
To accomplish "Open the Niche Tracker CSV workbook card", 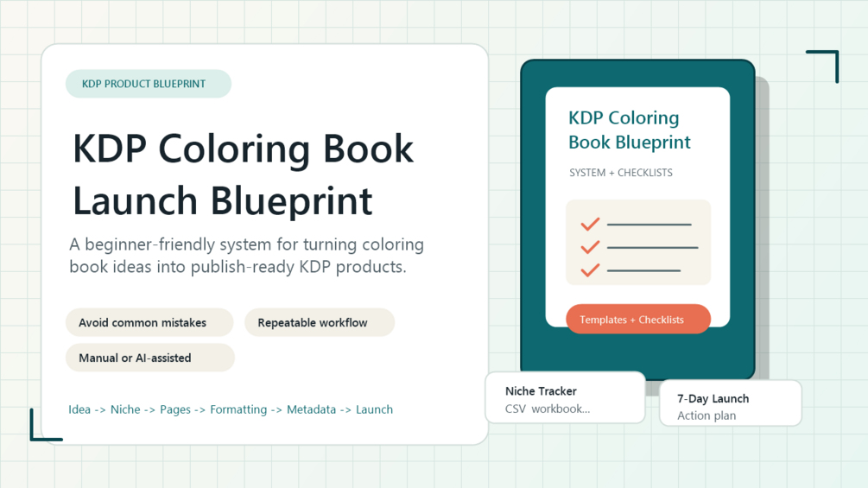I will [565, 398].
